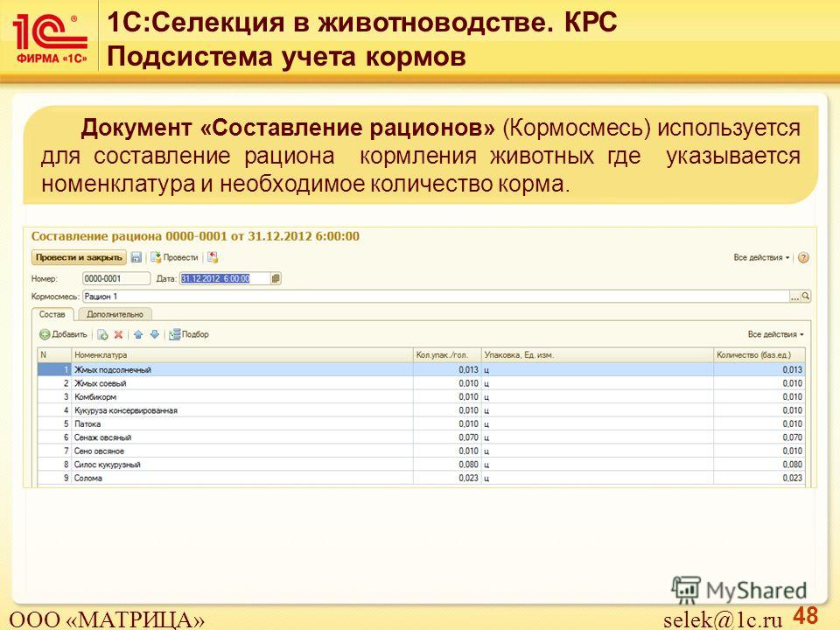Select row Сенаж овсяный
Image resolution: width=840 pixels, height=630 pixels.
(x=421, y=437)
